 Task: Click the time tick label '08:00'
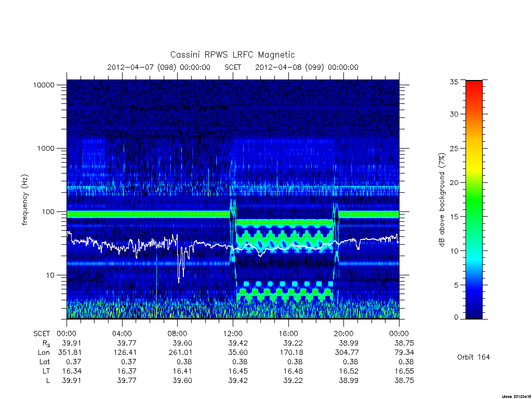177,334
